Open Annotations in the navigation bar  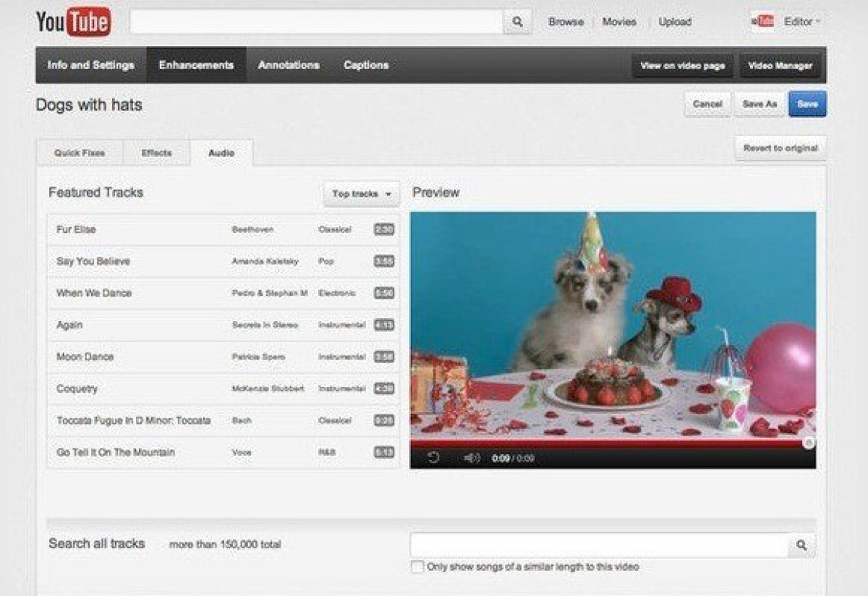coord(289,65)
